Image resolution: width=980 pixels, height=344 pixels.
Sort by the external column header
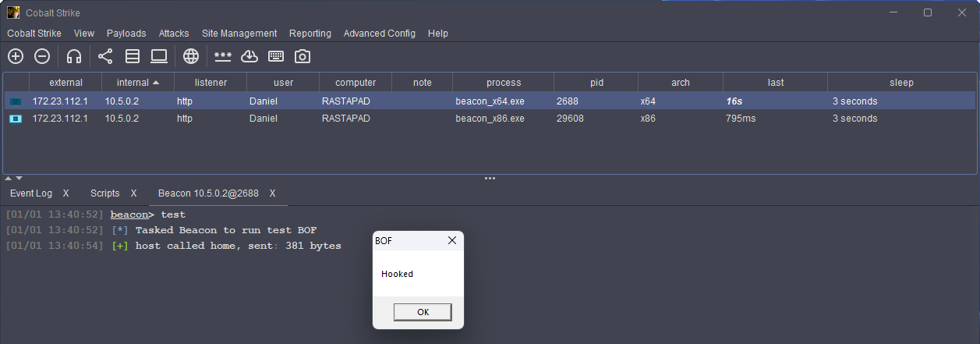(x=65, y=82)
